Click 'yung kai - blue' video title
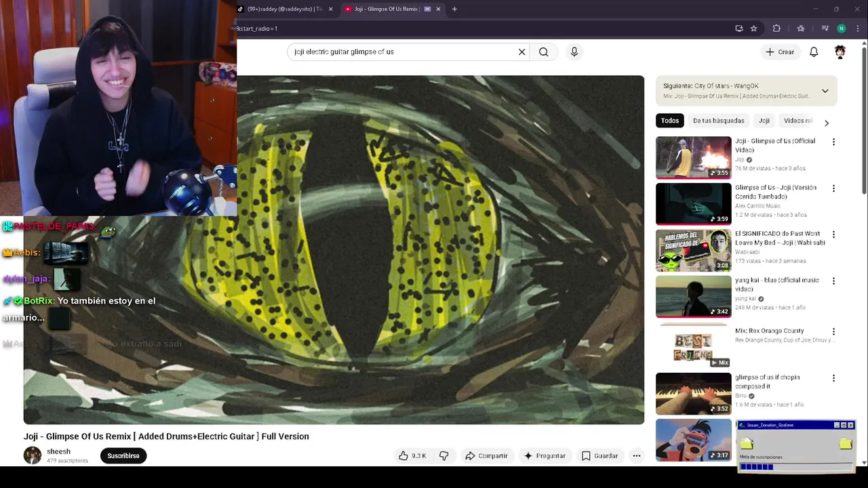This screenshot has width=868, height=488. click(777, 284)
